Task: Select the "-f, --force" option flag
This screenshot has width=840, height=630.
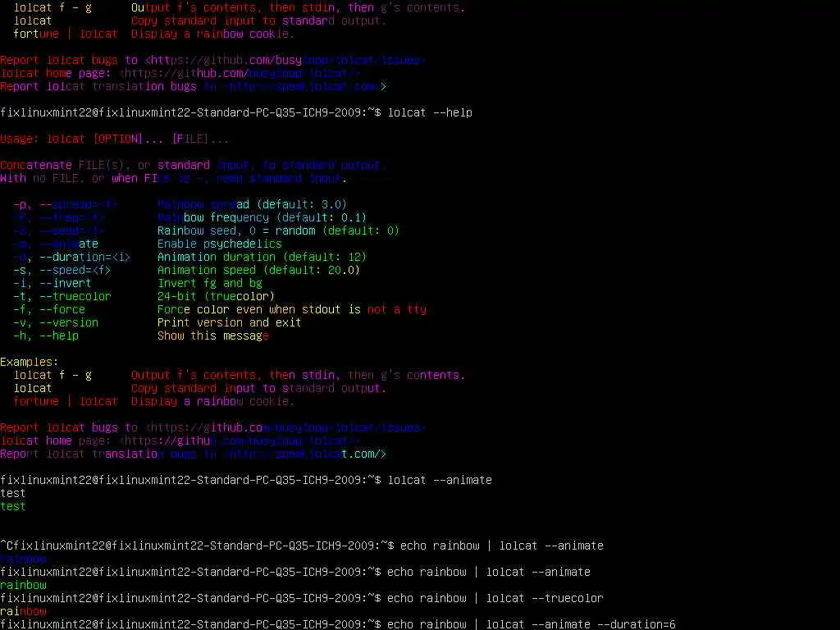Action: pos(49,309)
